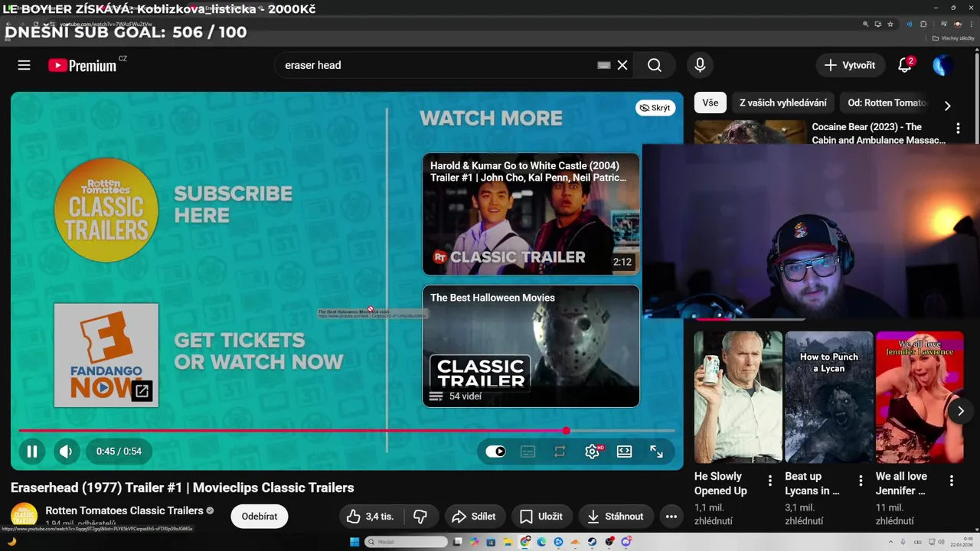Open We all love Jennifer Lawrence short

(x=920, y=397)
